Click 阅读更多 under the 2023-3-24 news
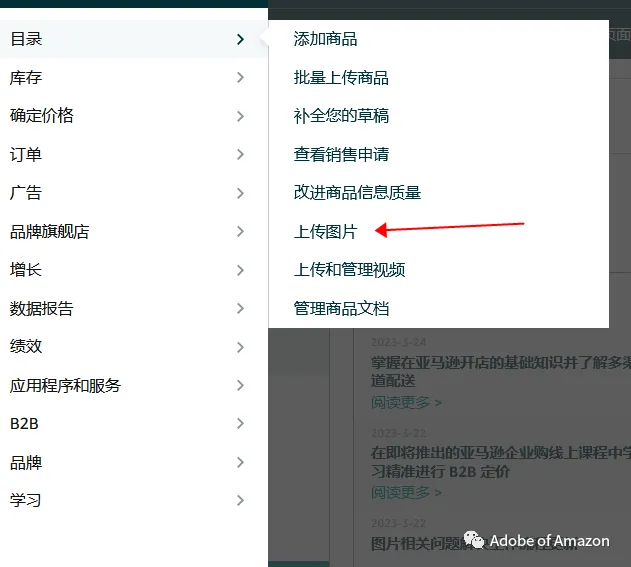631x567 pixels. point(406,402)
